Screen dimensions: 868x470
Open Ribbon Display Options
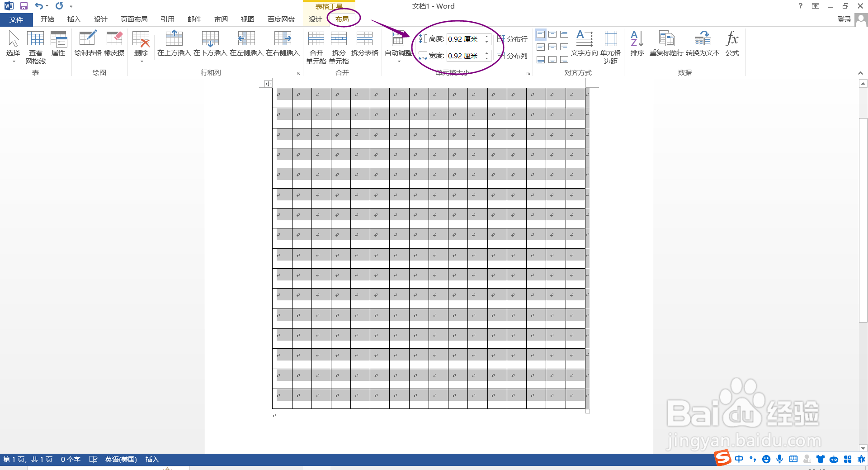tap(816, 6)
